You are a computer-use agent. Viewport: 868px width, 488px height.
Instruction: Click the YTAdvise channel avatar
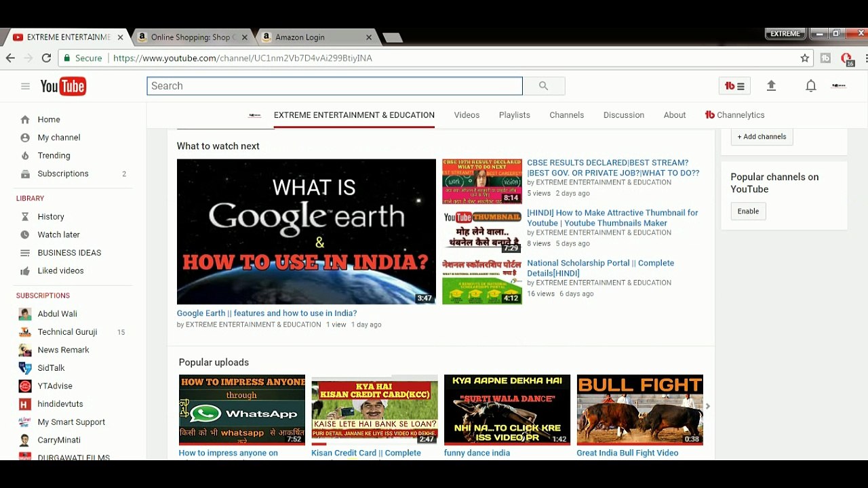coord(25,386)
